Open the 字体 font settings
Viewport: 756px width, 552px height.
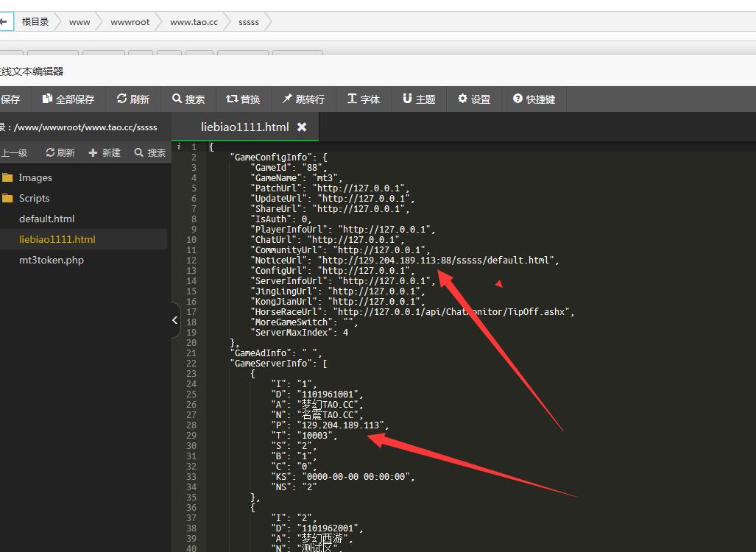364,99
